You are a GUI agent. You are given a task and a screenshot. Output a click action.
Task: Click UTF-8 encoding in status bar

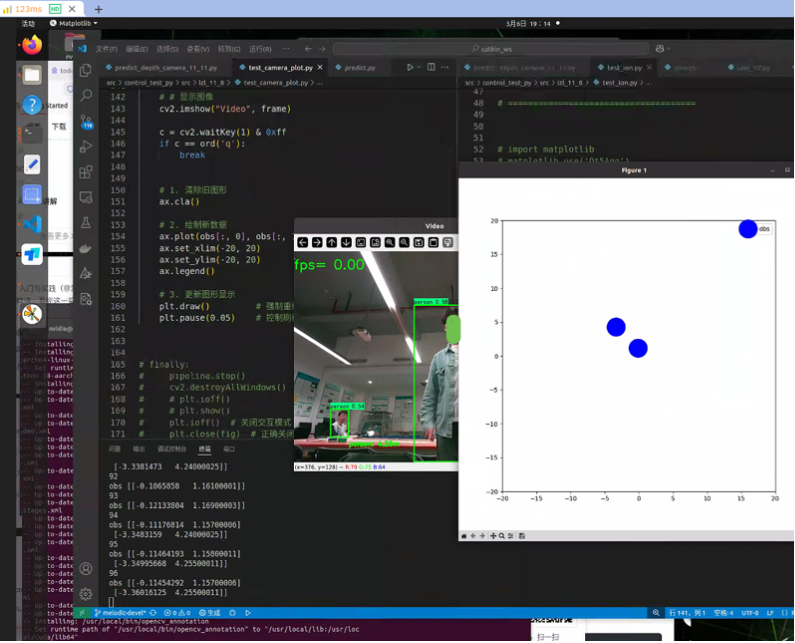(x=750, y=613)
